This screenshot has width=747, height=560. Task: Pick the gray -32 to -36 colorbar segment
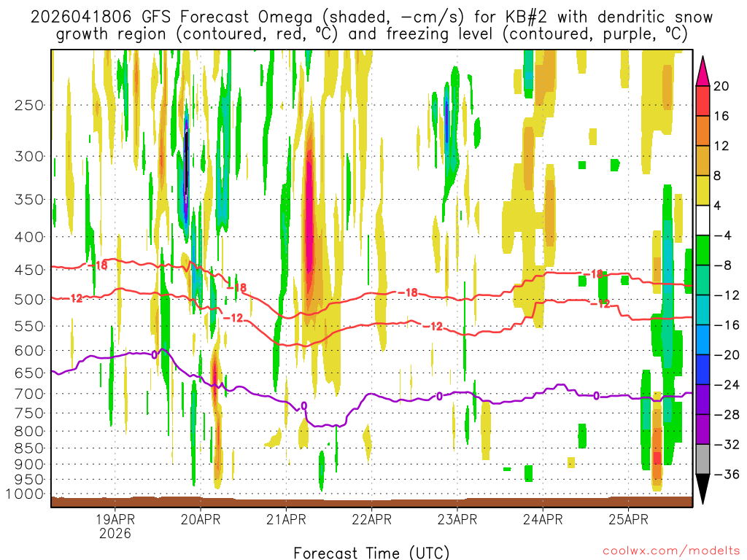703,459
